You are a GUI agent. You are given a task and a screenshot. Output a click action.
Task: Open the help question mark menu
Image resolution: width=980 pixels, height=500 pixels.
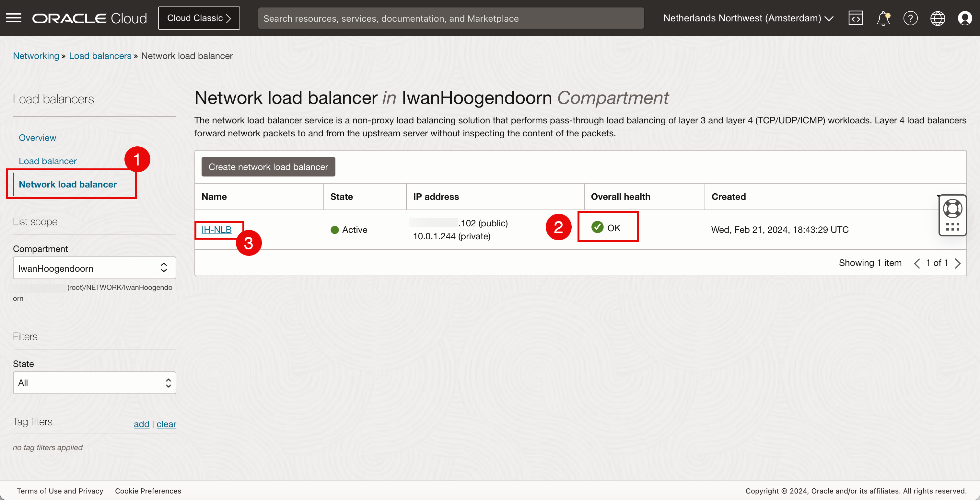coord(910,18)
